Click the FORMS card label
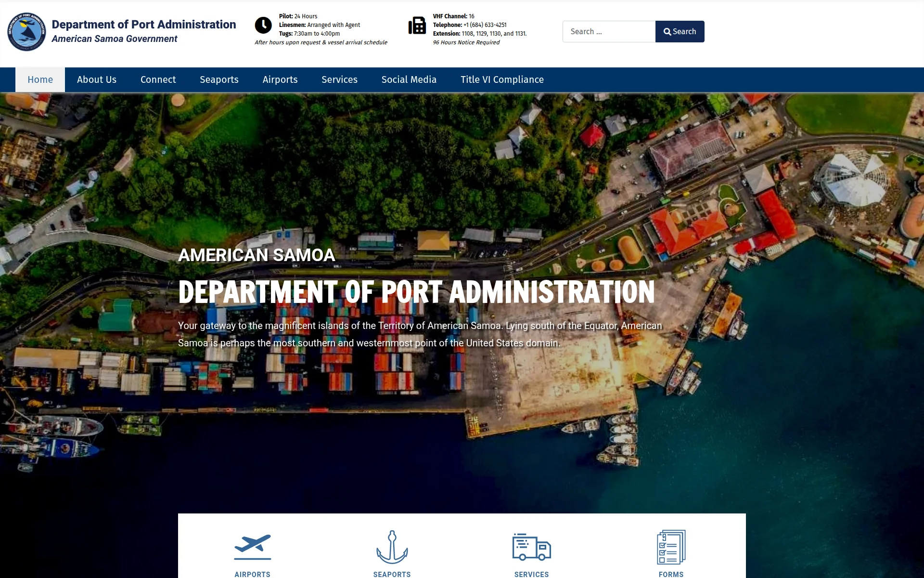Image resolution: width=924 pixels, height=578 pixels. (671, 574)
